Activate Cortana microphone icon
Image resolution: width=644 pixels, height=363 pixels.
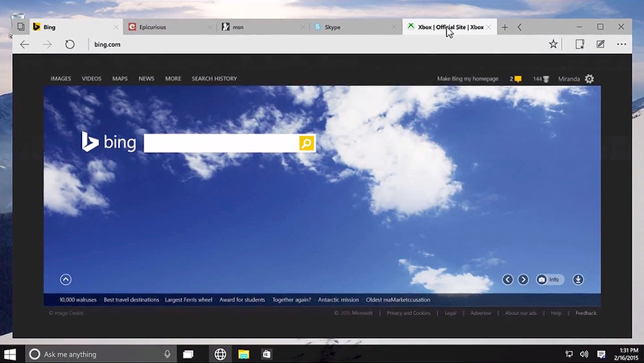point(167,354)
